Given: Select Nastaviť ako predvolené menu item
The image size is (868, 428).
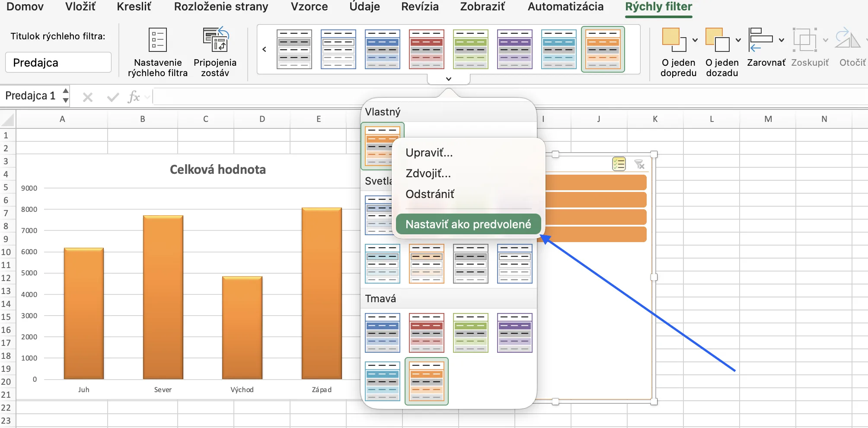Looking at the screenshot, I should [x=468, y=224].
